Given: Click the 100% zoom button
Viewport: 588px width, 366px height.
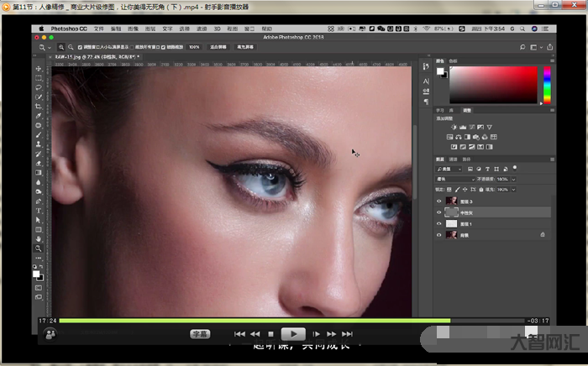Looking at the screenshot, I should click(x=194, y=47).
